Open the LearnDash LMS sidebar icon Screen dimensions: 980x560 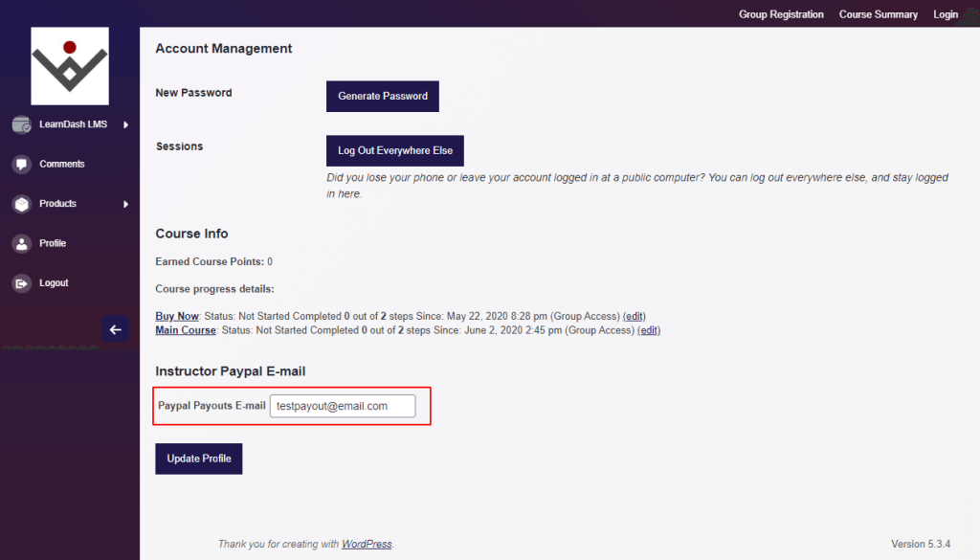(x=21, y=123)
